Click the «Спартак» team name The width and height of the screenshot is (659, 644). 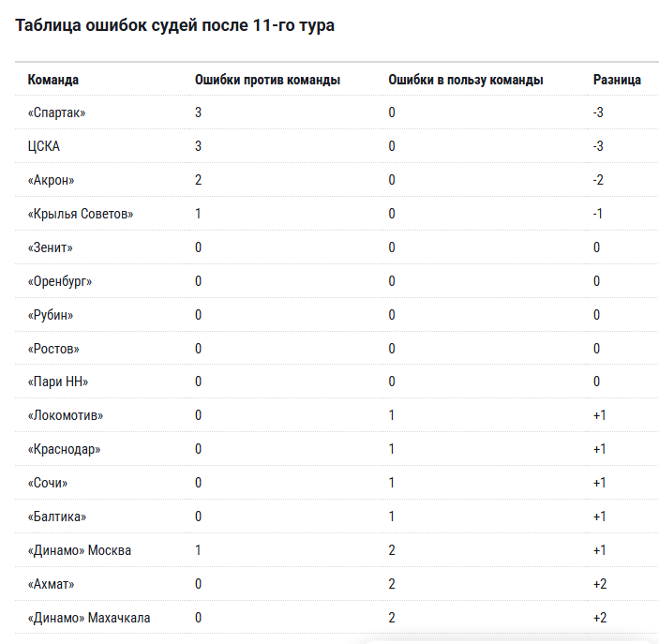pyautogui.click(x=56, y=112)
